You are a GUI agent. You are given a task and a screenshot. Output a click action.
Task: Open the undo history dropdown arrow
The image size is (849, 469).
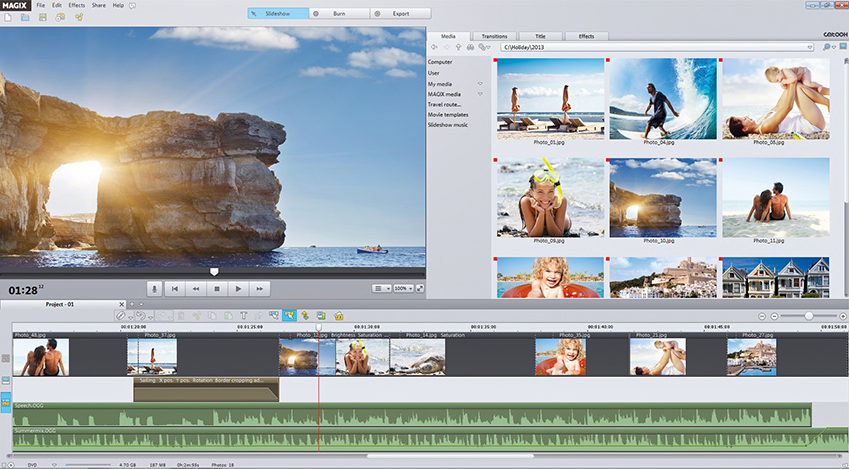point(151,317)
